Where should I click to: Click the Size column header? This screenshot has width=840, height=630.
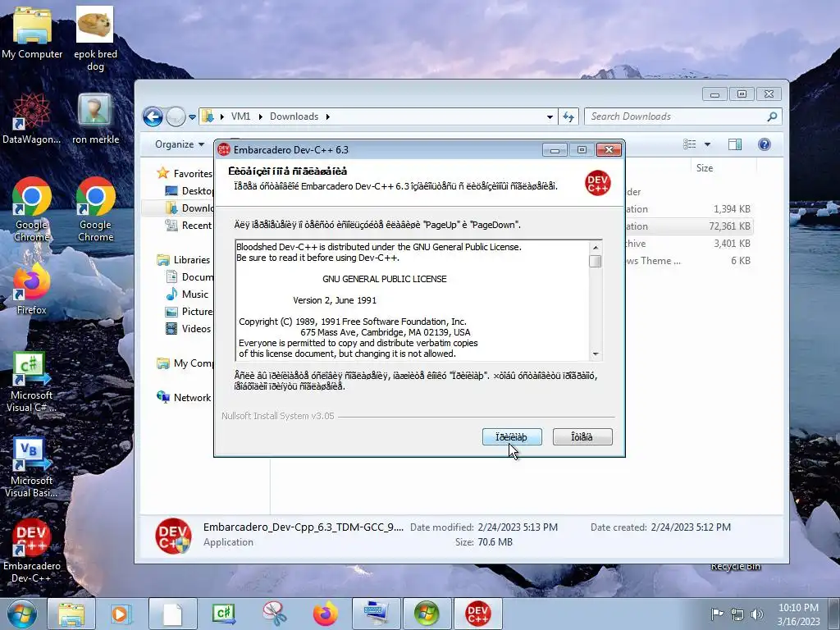705,167
